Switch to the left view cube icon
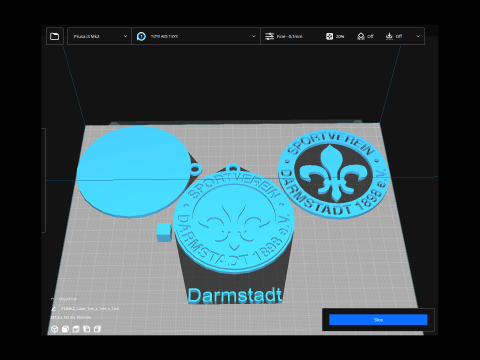Viewport: 480px width, 360px height. coord(87,329)
